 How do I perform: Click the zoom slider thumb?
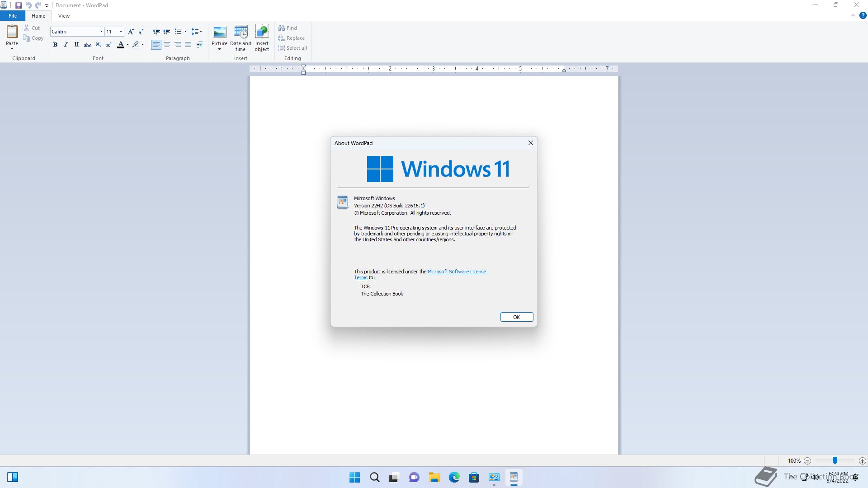(x=835, y=460)
